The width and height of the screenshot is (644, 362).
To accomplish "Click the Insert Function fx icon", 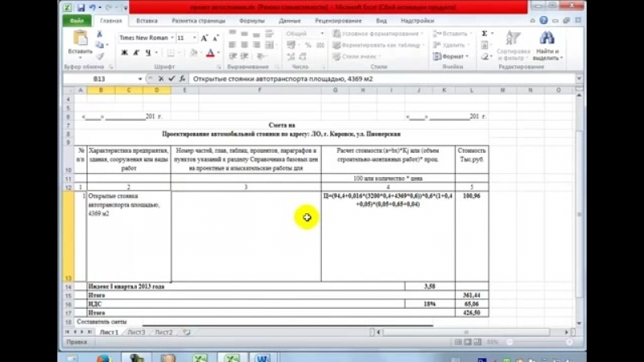I will (x=181, y=79).
